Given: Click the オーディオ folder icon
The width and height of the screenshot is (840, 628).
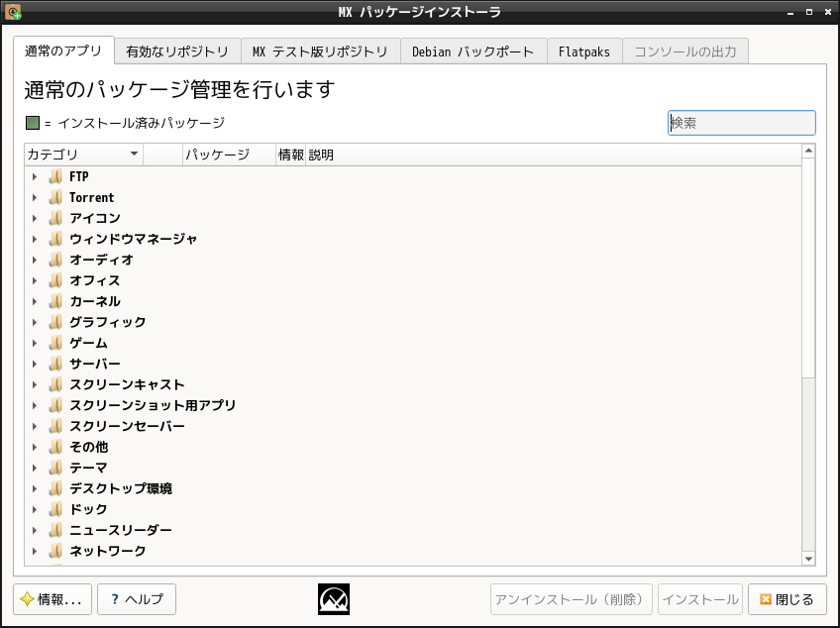Looking at the screenshot, I should [x=55, y=260].
